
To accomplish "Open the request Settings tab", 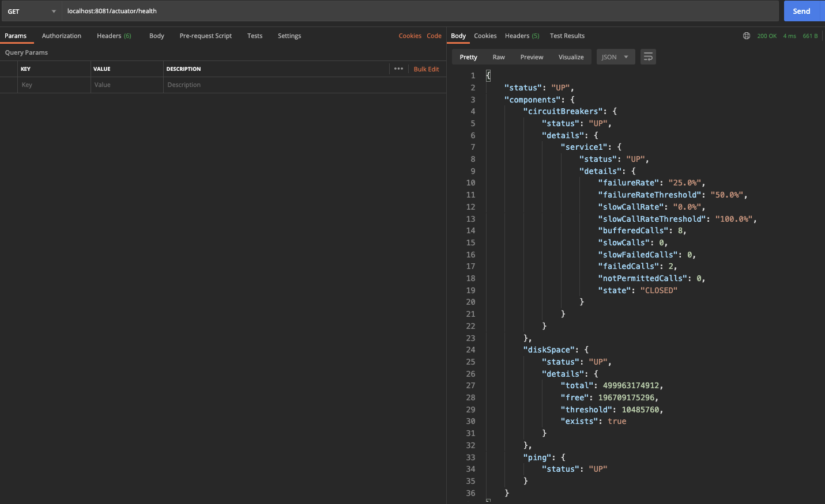I will coord(289,36).
